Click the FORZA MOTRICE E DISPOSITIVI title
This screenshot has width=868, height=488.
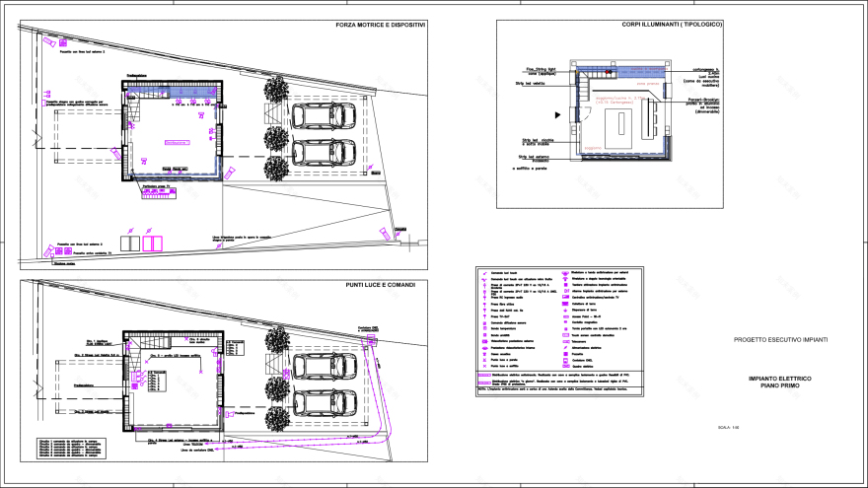(x=380, y=25)
